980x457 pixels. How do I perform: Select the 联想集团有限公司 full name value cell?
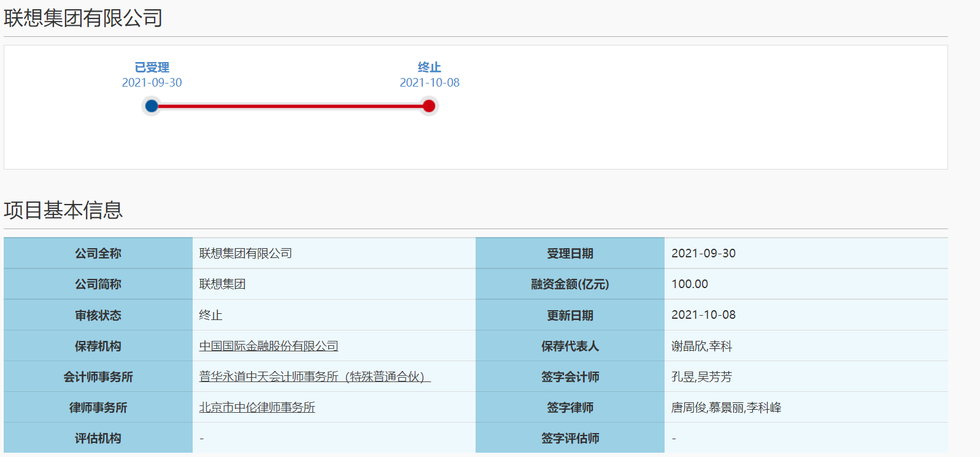334,253
